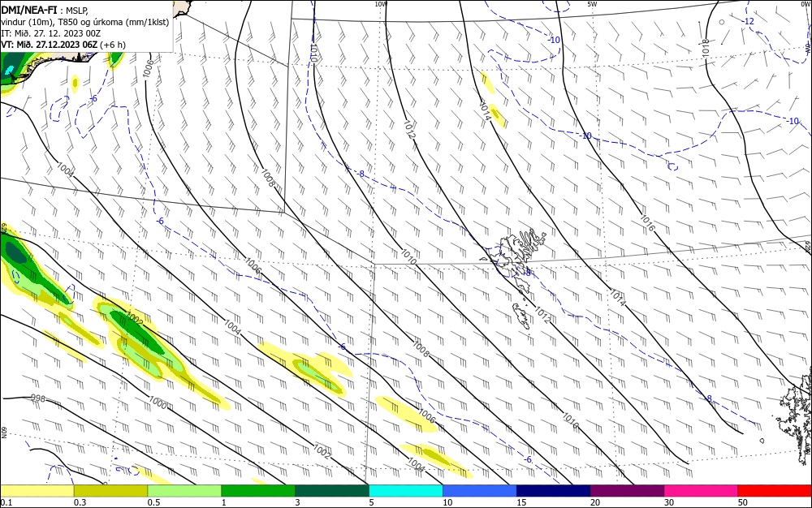Click the yellow 0.1–0.3 legend swatch
Viewport: 812px width, 508px height.
point(37,491)
